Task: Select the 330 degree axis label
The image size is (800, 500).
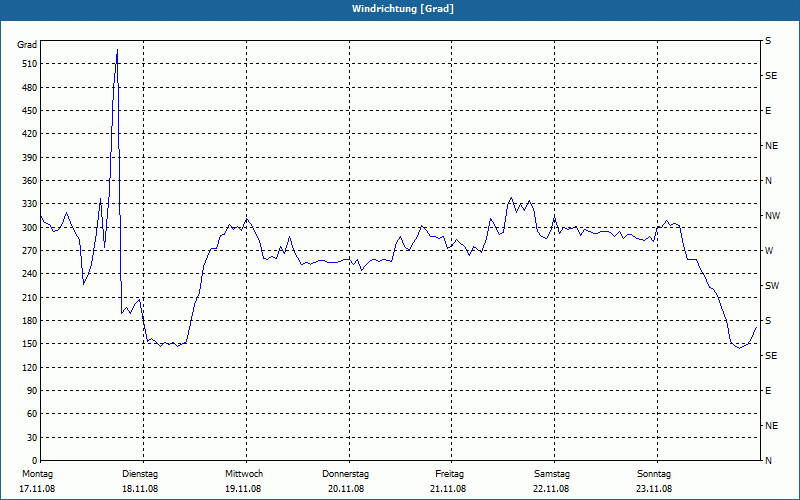Action: [30, 204]
